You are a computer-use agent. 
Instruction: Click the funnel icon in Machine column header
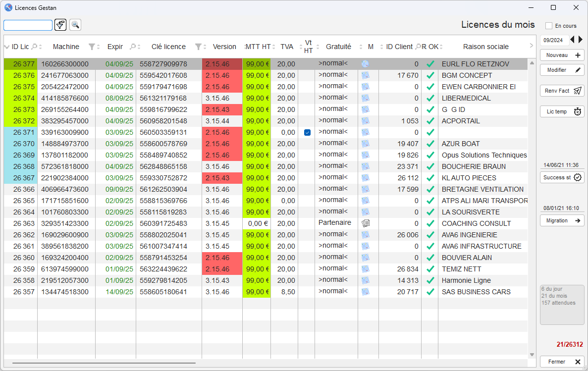[x=92, y=47]
